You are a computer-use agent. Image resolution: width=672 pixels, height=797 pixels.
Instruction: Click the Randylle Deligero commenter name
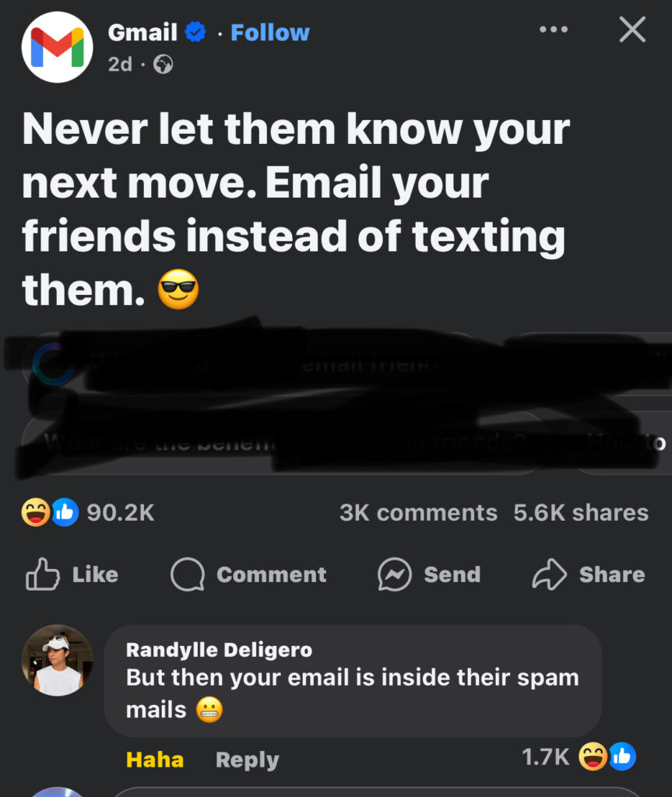click(x=220, y=650)
